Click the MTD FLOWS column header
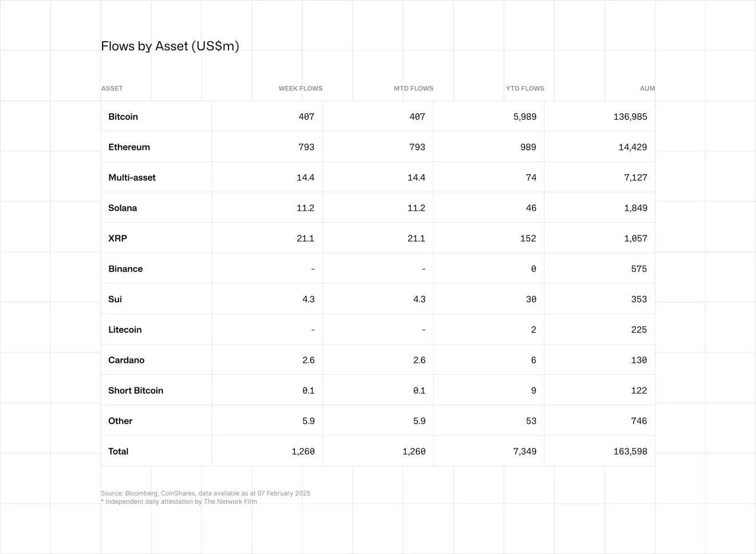The height and width of the screenshot is (554, 756). (413, 89)
